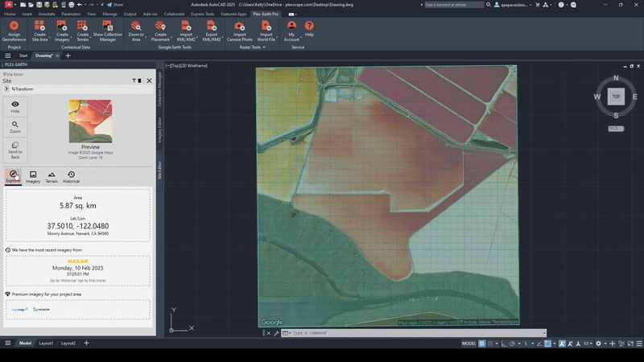Open the Home ribbon tab

(x=10, y=14)
